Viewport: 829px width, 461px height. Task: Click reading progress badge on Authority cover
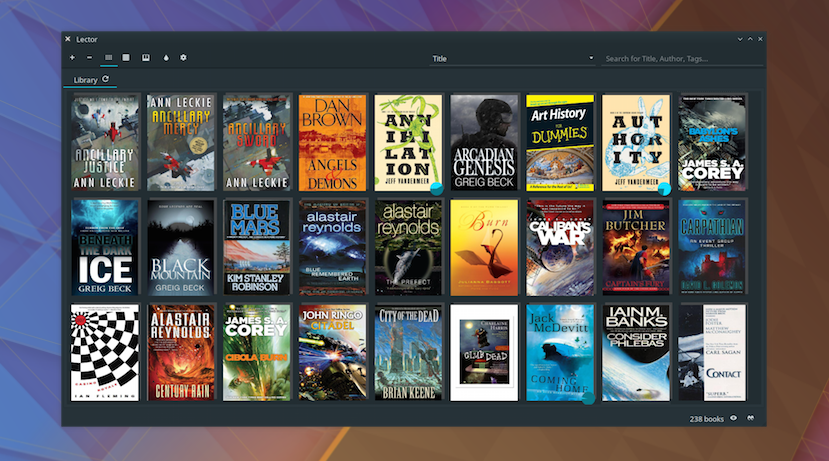(665, 188)
